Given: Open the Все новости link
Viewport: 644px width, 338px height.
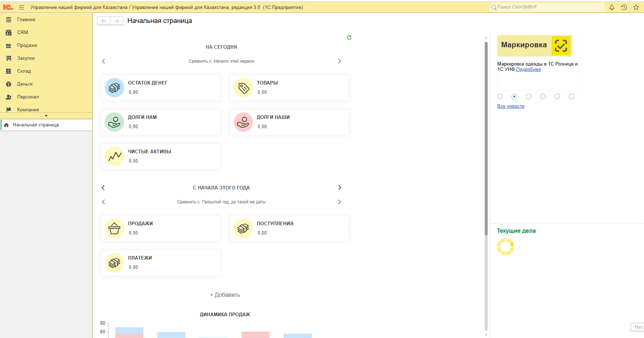Looking at the screenshot, I should (x=511, y=106).
